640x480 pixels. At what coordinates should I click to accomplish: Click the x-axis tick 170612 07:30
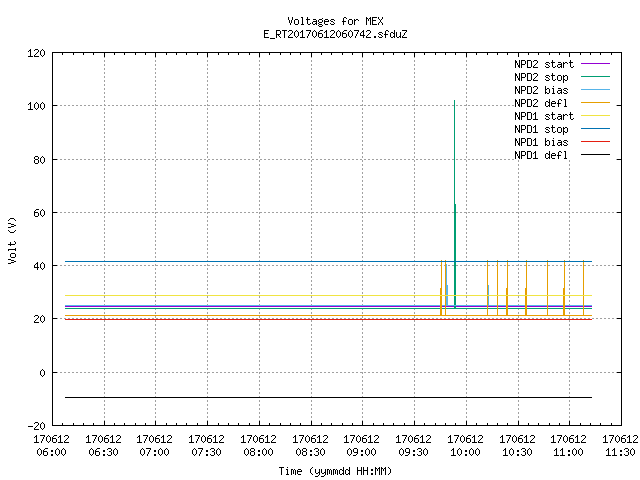coord(206,446)
